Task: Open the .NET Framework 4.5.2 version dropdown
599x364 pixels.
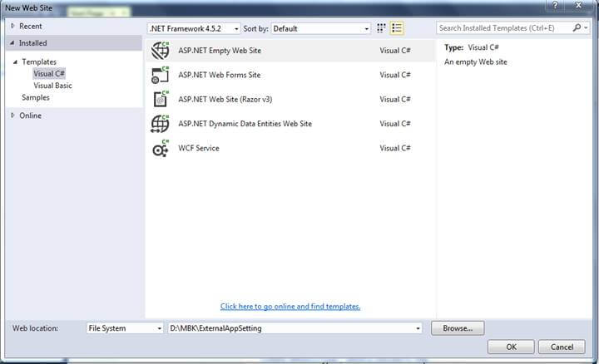Action: point(194,28)
